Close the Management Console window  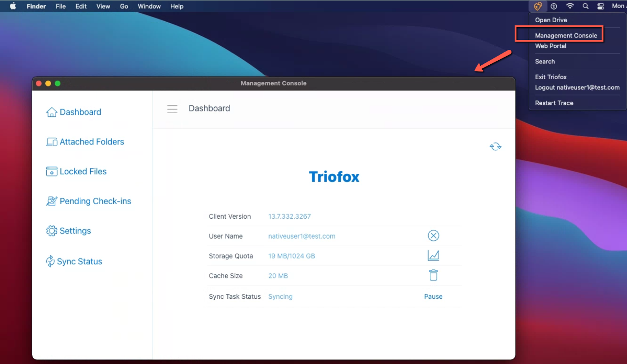(39, 83)
